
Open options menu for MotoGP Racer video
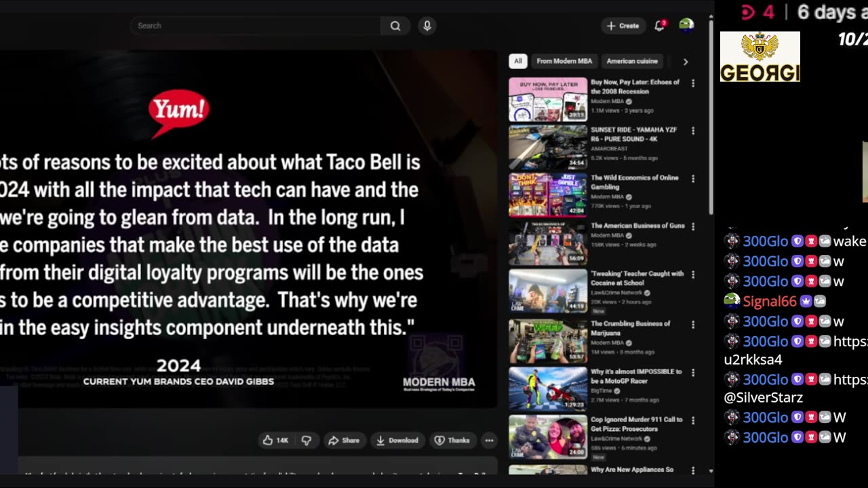click(693, 372)
